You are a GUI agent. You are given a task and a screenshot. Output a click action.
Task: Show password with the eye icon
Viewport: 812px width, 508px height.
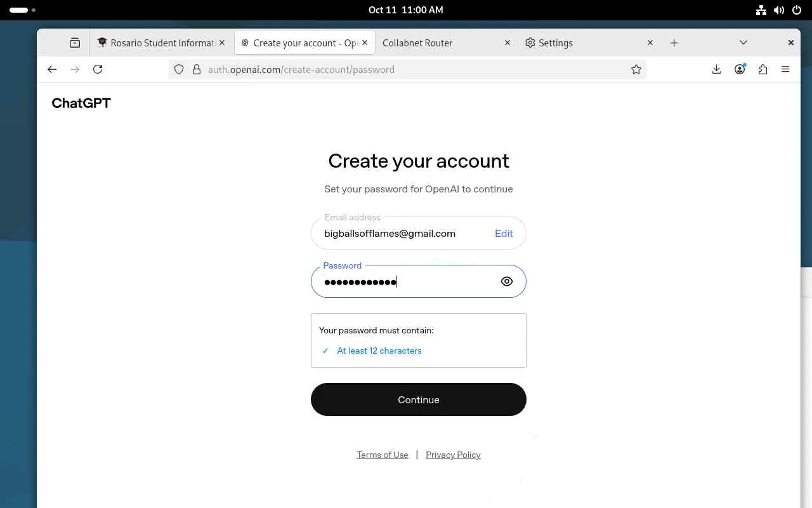506,281
